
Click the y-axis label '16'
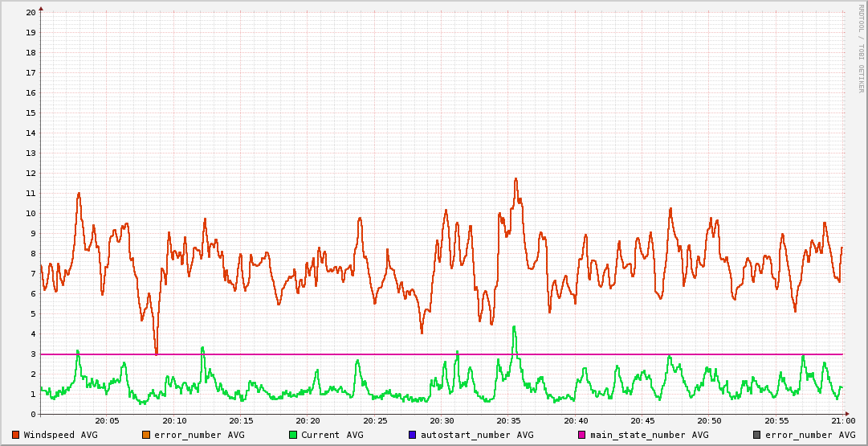click(x=31, y=92)
